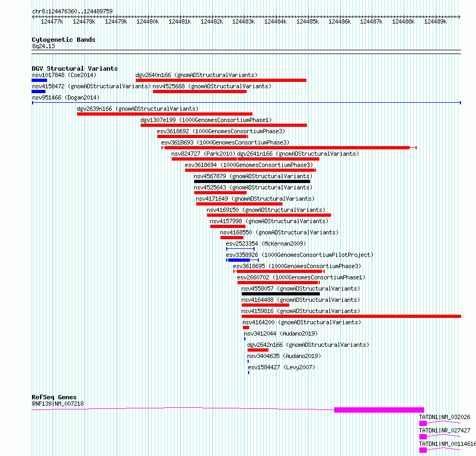Viewport: 476px width, 456px height.
Task: Click nsv4157998 variant label
Action: [269, 221]
